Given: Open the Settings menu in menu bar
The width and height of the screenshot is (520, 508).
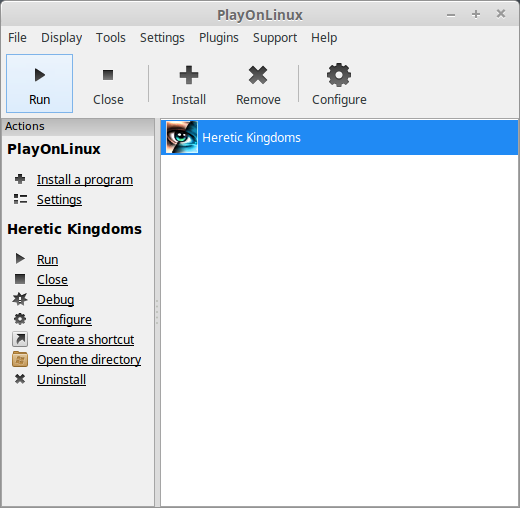Looking at the screenshot, I should click(x=162, y=38).
